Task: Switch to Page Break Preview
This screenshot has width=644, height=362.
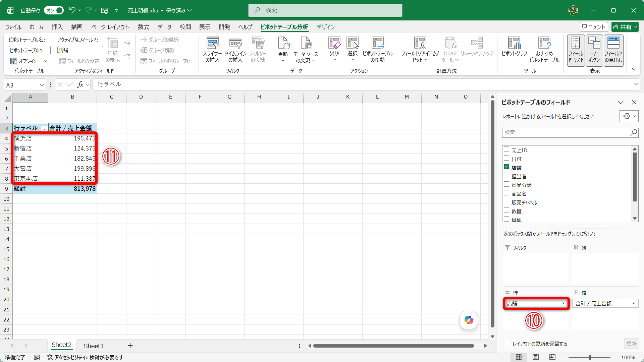Action: click(x=552, y=357)
